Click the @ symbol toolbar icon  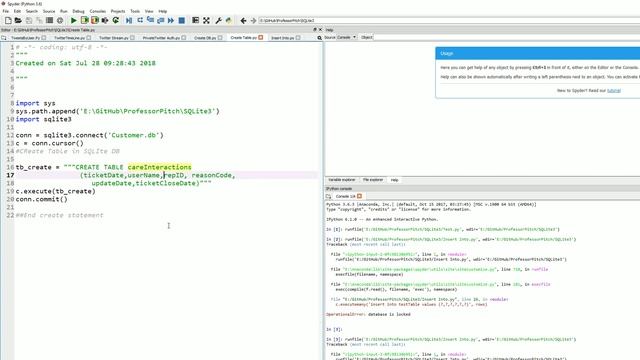[60, 20]
